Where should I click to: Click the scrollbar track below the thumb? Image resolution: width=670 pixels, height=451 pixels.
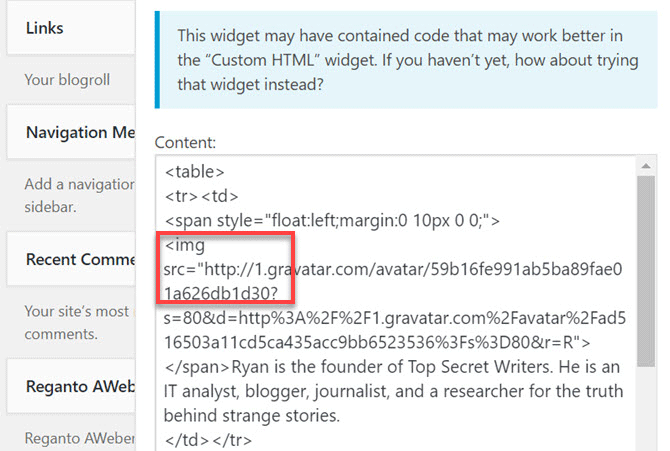point(646,408)
